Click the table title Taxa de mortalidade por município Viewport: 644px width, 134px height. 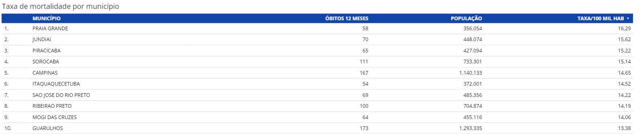[x=60, y=7]
